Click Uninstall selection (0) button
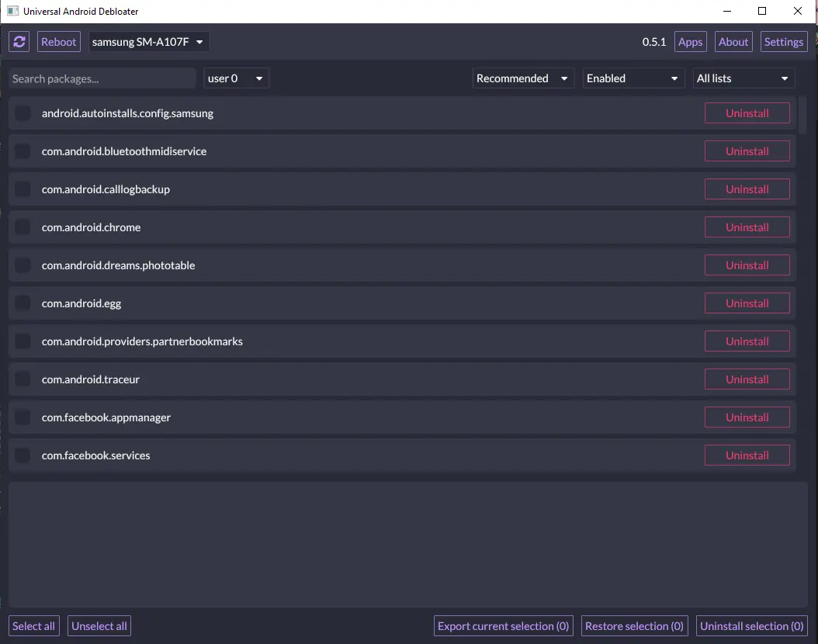Image resolution: width=818 pixels, height=644 pixels. click(752, 626)
